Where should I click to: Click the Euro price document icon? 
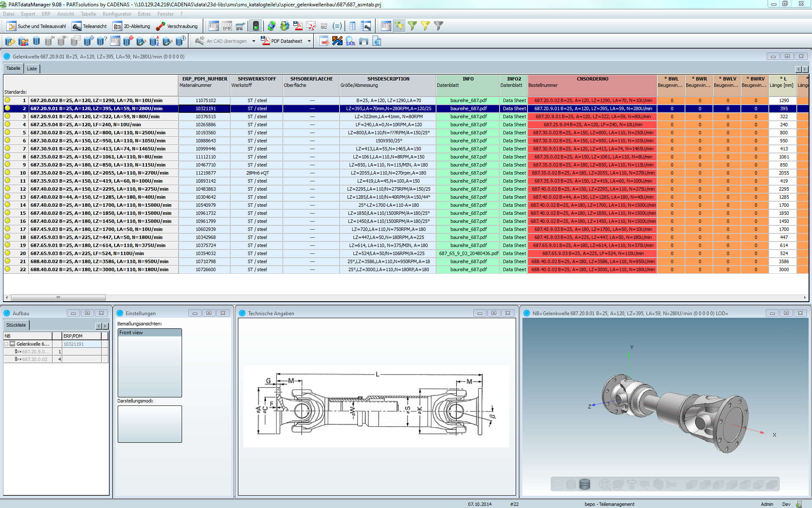(x=377, y=41)
